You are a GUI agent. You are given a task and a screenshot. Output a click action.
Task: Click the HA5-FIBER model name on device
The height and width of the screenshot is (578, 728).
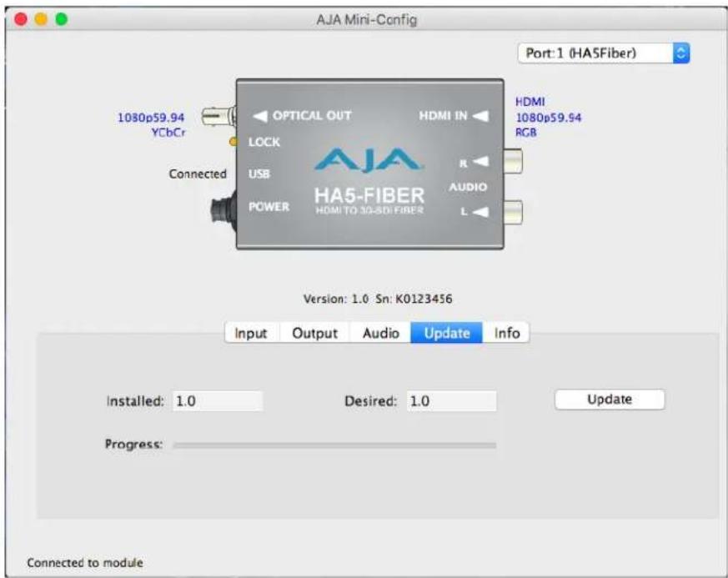pos(369,195)
